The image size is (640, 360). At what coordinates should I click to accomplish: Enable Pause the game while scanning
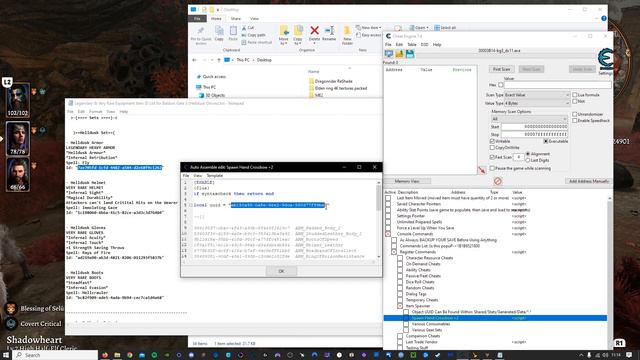pos(492,168)
